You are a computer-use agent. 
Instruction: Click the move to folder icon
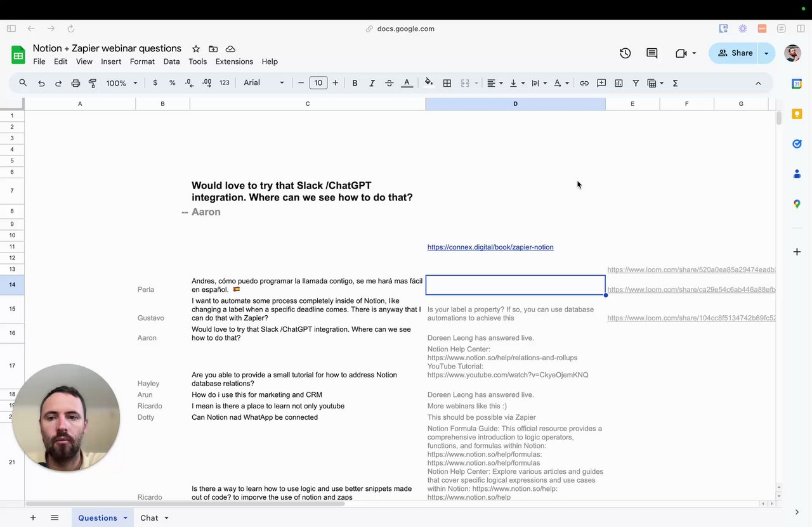(x=213, y=49)
